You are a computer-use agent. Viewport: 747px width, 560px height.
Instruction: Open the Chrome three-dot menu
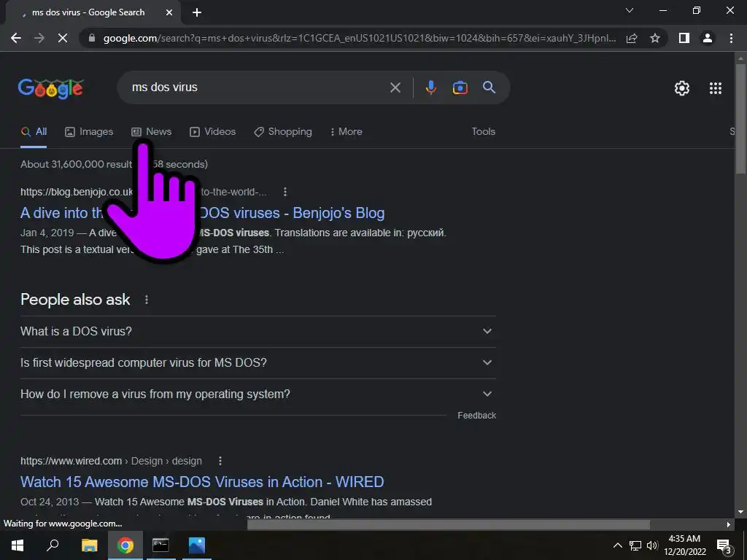coord(731,38)
